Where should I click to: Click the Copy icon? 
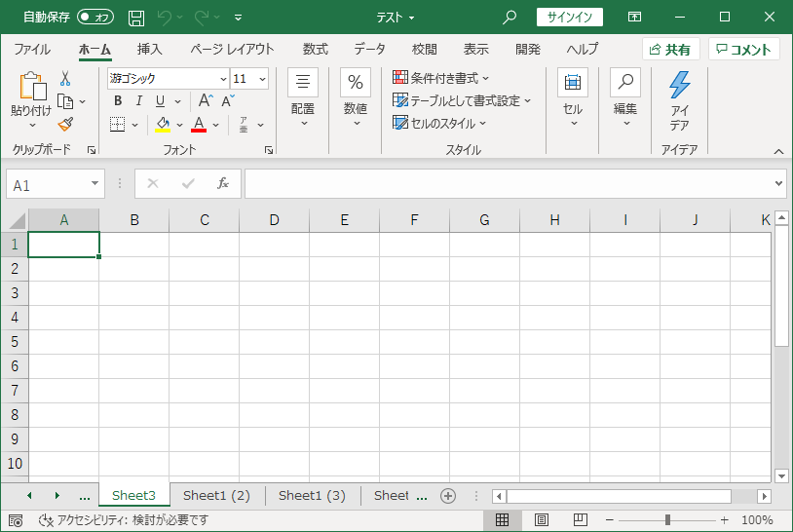65,101
